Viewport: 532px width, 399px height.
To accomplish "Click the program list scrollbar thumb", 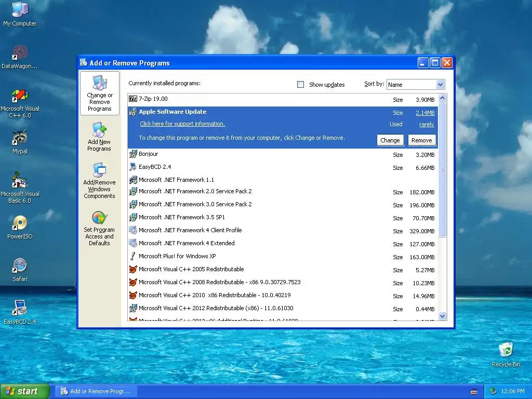I will tap(442, 170).
